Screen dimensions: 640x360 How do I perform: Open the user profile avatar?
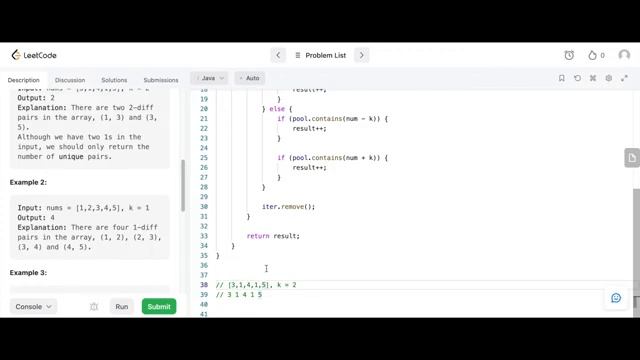point(624,55)
